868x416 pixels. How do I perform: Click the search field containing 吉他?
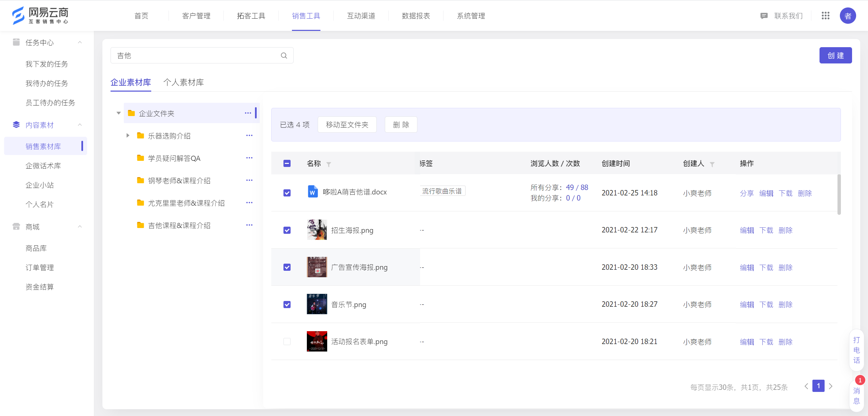pyautogui.click(x=202, y=55)
